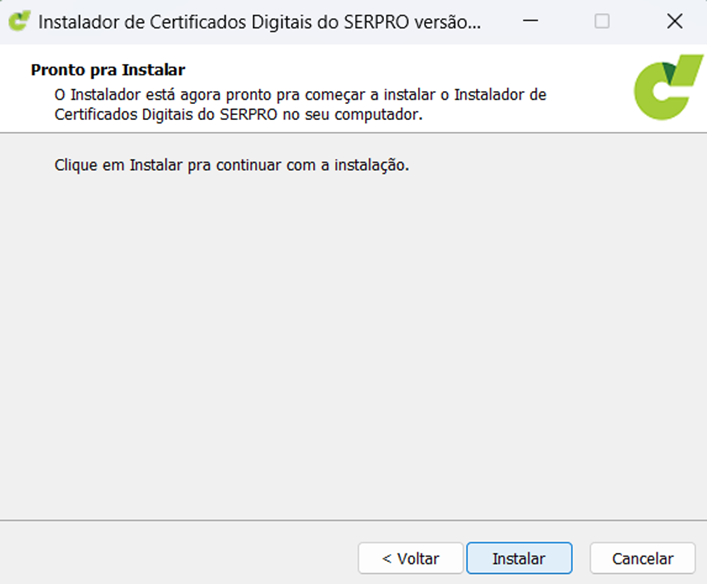Viewport: 707px width, 584px height.
Task: Go back with the "< Voltar" button
Action: [x=410, y=558]
